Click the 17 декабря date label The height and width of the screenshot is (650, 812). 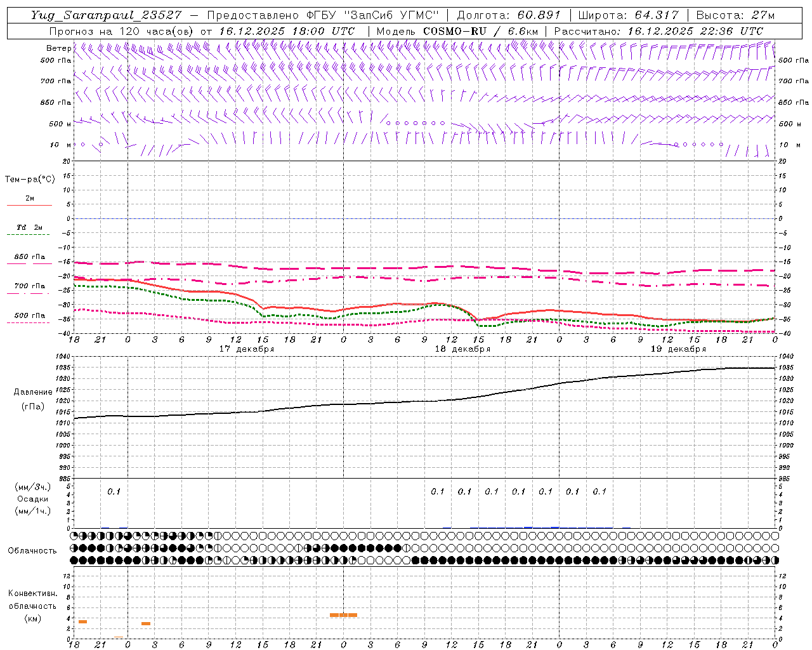pos(247,349)
